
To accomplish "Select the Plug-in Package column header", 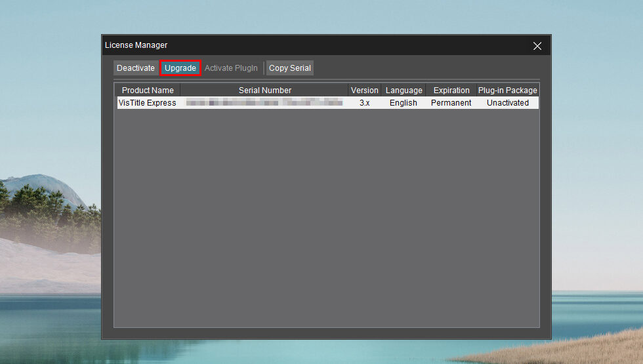I will pos(507,91).
